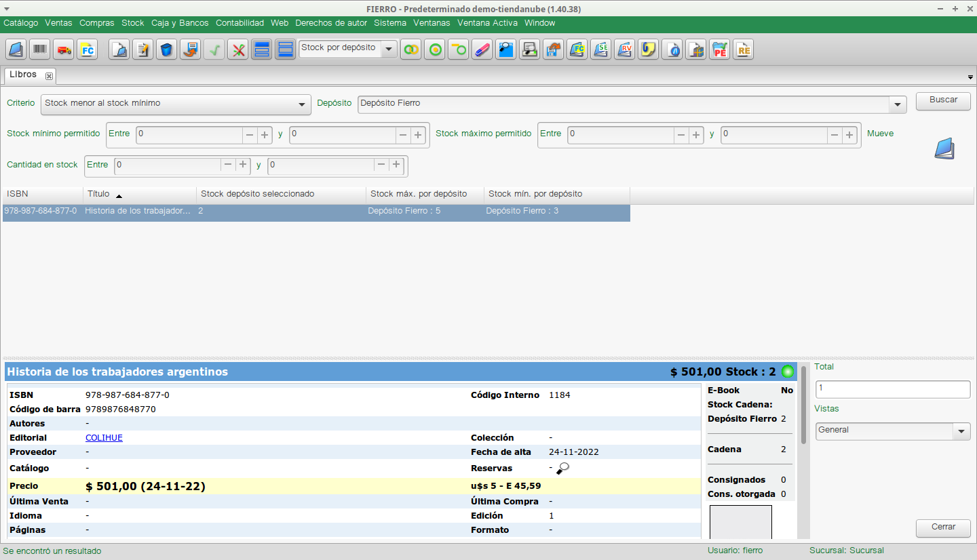Click the two linked rings icon
Image resolution: width=977 pixels, height=560 pixels.
(410, 49)
